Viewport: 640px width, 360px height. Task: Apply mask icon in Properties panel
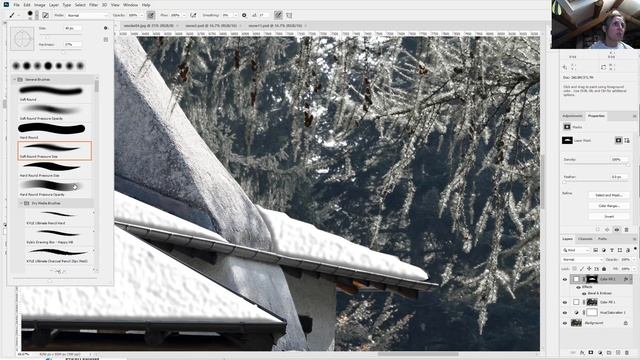[607, 229]
